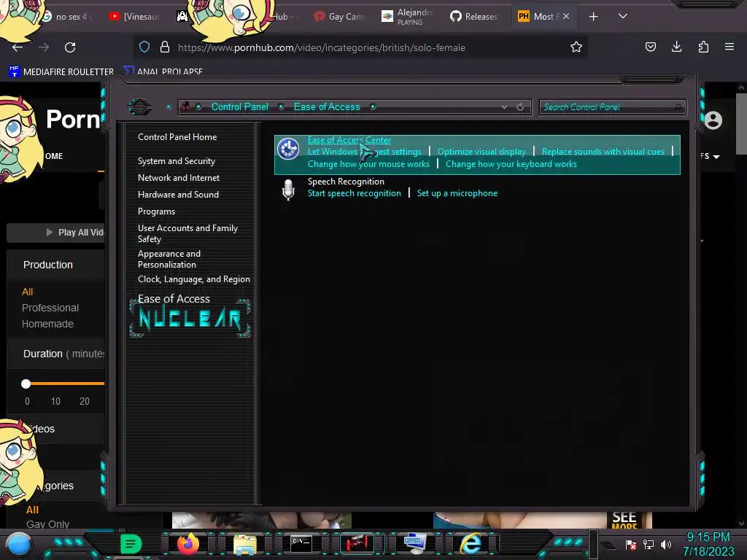Bookmark this page with the star
This screenshot has height=560, width=747.
[576, 47]
